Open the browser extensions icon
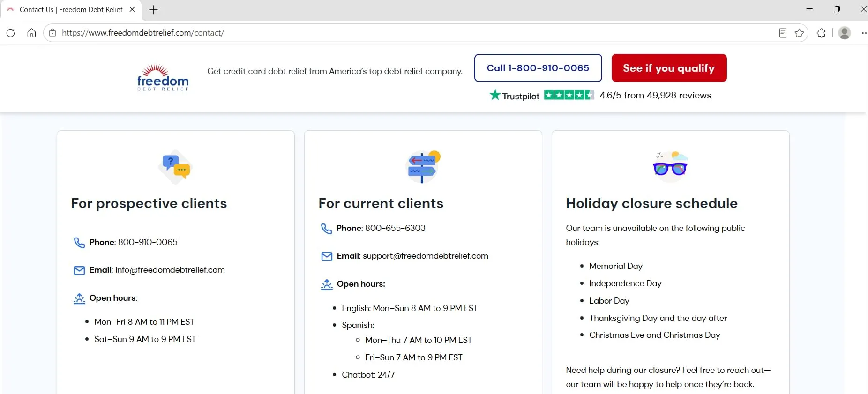Viewport: 868px width, 394px height. pos(821,33)
